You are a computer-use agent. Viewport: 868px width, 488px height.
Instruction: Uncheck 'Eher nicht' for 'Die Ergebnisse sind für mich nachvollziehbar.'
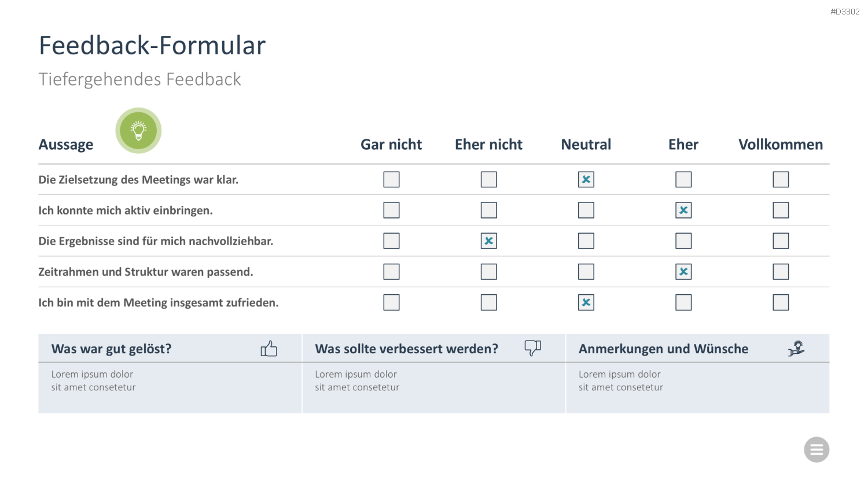tap(489, 241)
